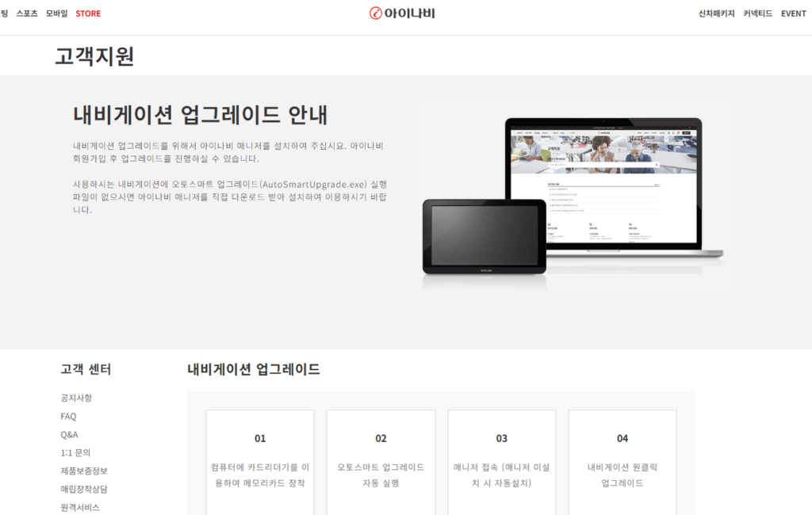812x515 pixels.
Task: Click the 고객 센터 sidebar heading
Action: pos(86,369)
